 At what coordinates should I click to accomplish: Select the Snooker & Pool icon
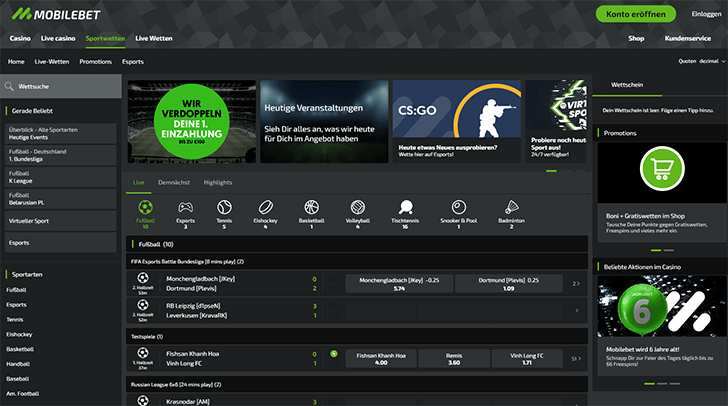tap(459, 207)
